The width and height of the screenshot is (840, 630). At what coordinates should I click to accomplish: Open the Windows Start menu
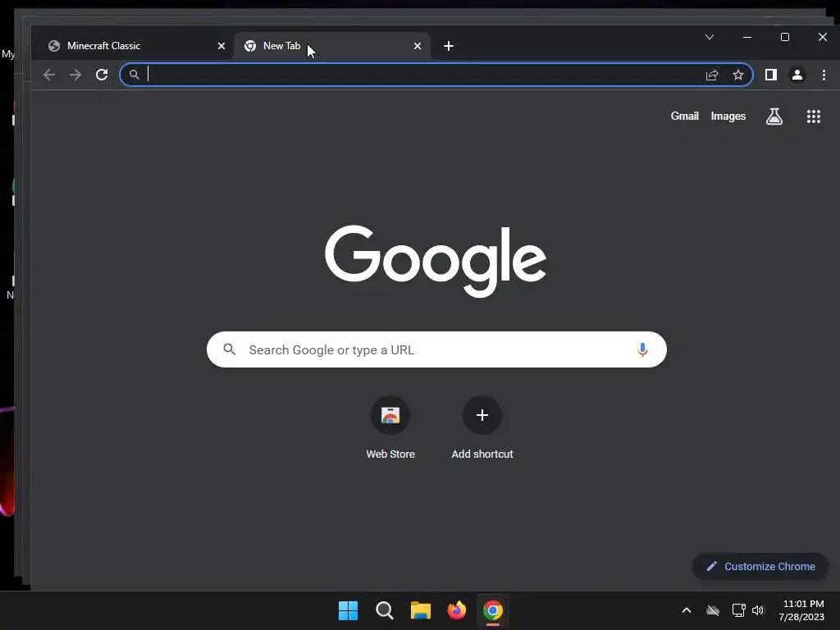(x=348, y=610)
